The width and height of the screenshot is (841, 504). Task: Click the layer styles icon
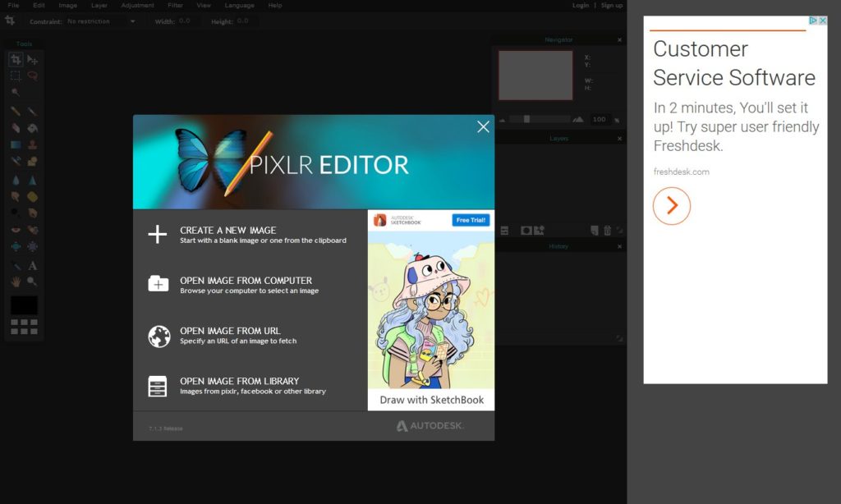click(x=539, y=231)
